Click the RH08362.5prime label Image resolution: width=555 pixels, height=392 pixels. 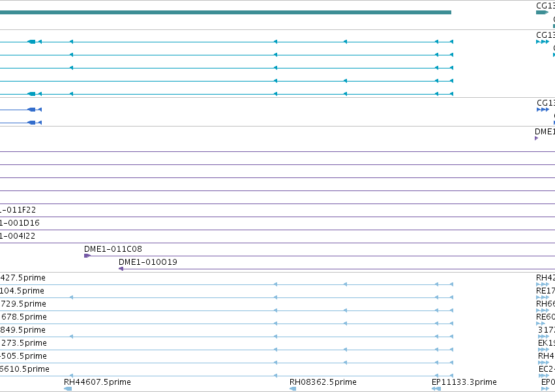point(323,382)
